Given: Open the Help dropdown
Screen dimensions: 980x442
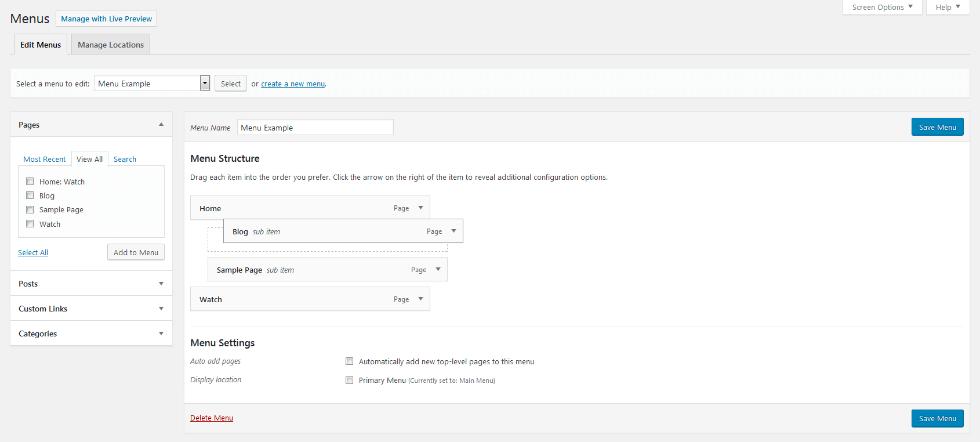Looking at the screenshot, I should coord(948,8).
